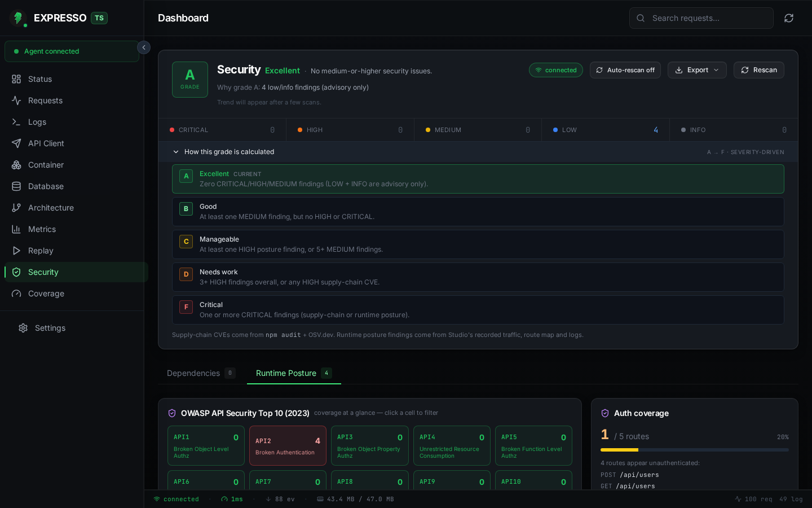Image resolution: width=812 pixels, height=508 pixels.
Task: Click the latency 1ms gauge icon
Action: coord(224,499)
